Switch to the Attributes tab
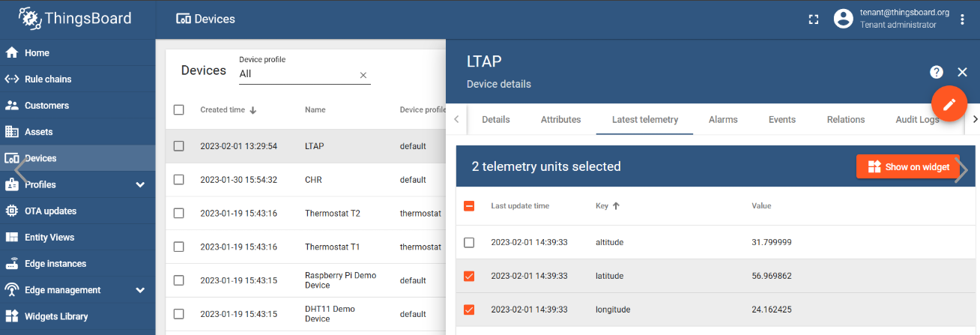 pyautogui.click(x=560, y=120)
